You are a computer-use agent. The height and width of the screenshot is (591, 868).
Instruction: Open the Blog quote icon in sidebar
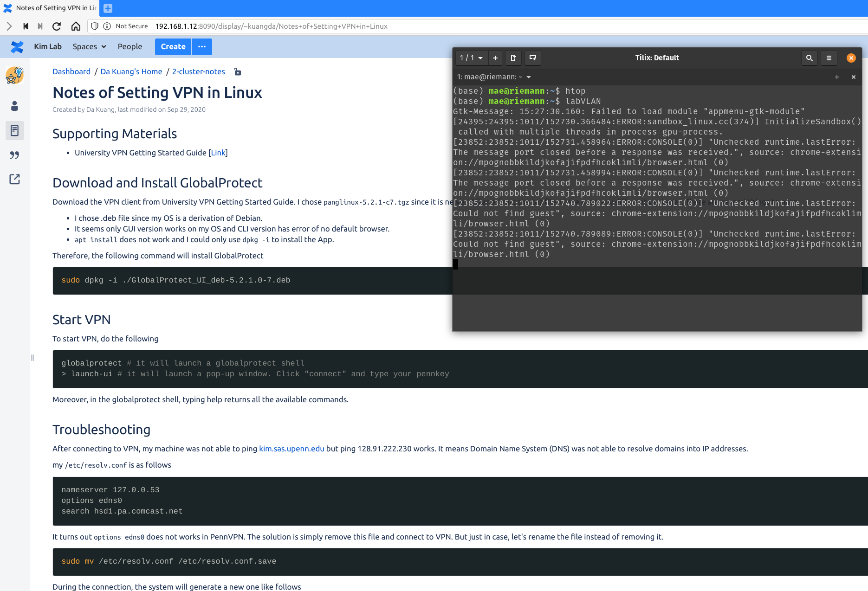click(x=15, y=155)
